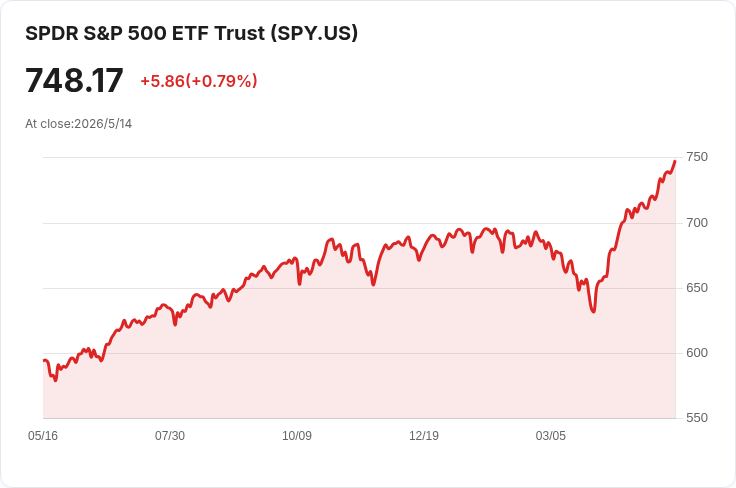
Task: Click the 600 y-axis label
Action: [x=697, y=353]
